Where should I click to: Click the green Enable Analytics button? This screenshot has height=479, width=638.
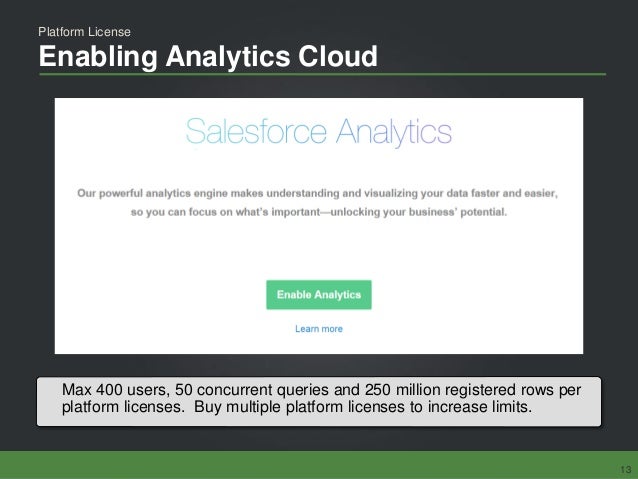click(x=319, y=295)
